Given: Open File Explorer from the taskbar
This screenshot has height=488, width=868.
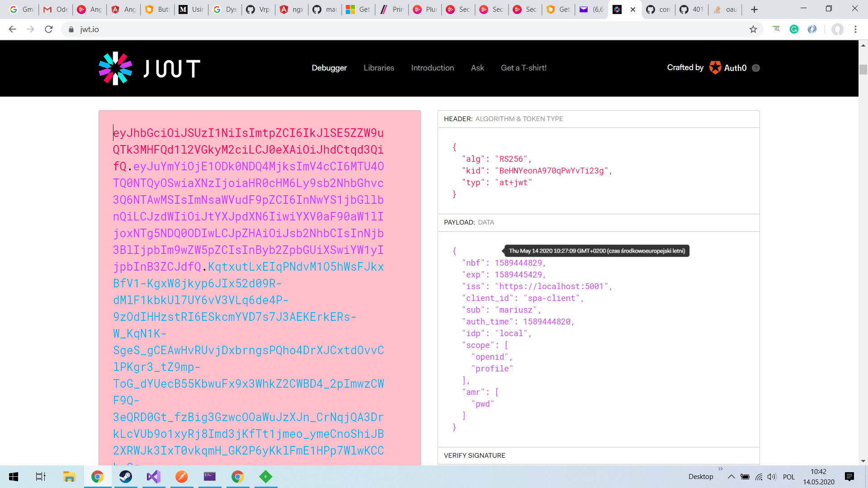Looking at the screenshot, I should point(69,476).
